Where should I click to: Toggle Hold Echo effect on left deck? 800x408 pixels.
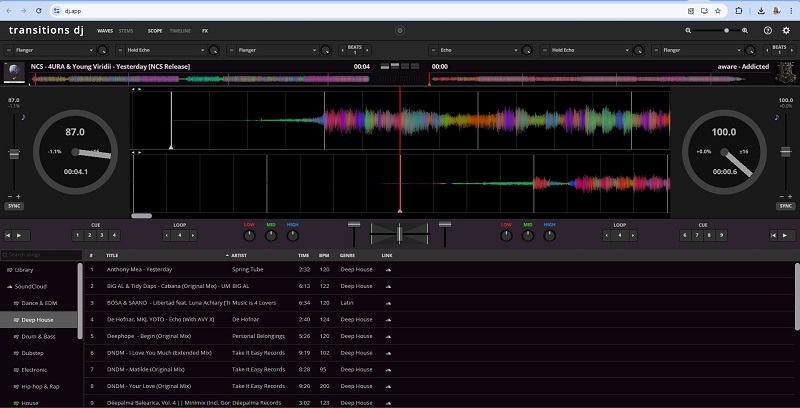click(x=120, y=50)
